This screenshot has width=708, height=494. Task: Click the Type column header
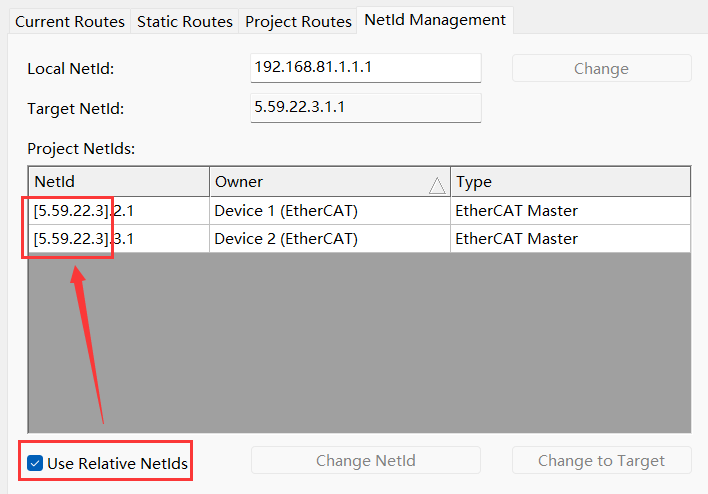click(x=571, y=182)
